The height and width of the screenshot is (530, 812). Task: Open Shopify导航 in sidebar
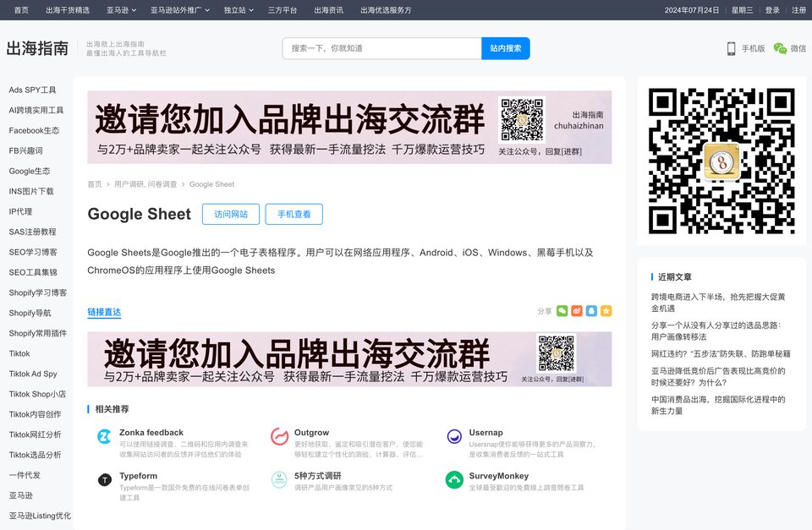(30, 313)
